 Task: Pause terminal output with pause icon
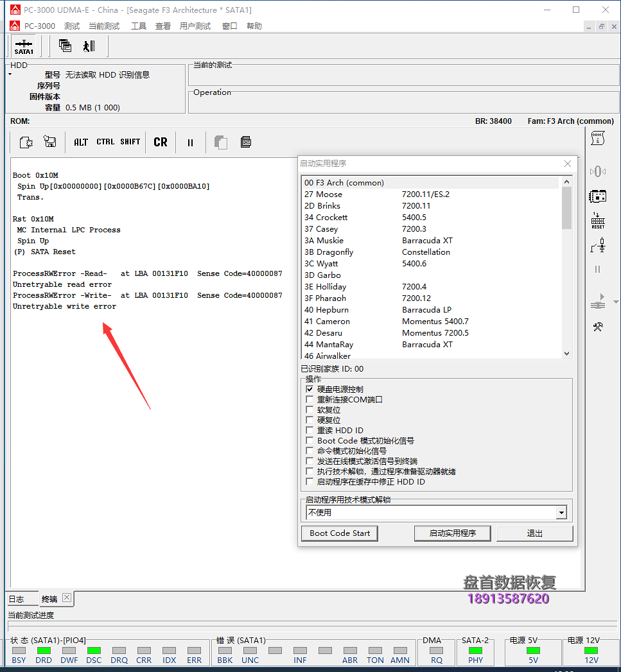pos(191,142)
